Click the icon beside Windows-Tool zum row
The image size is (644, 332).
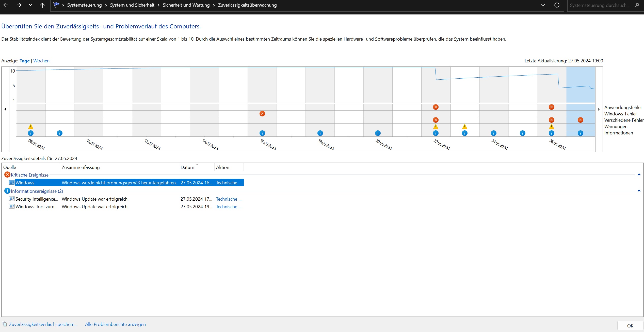(x=12, y=206)
